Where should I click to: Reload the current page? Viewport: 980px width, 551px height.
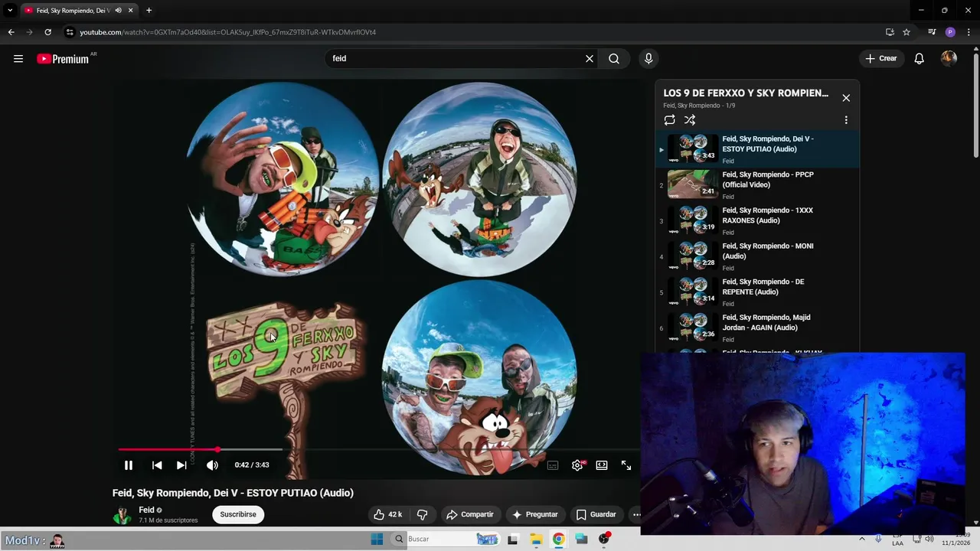[x=47, y=32]
